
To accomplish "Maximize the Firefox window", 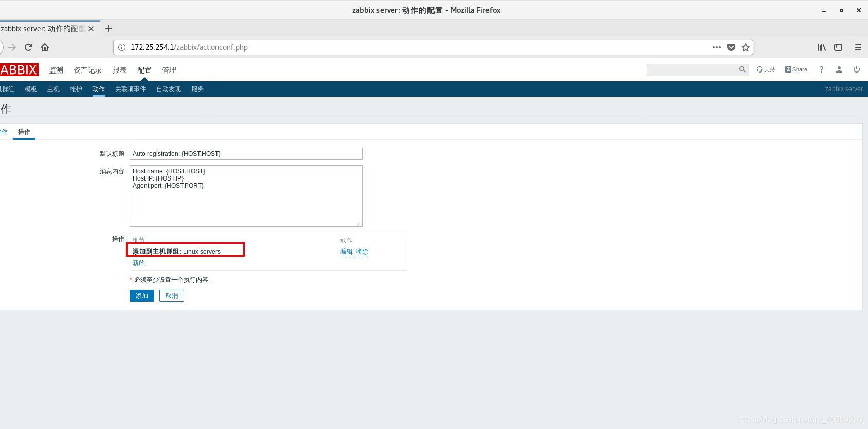I will pos(841,10).
